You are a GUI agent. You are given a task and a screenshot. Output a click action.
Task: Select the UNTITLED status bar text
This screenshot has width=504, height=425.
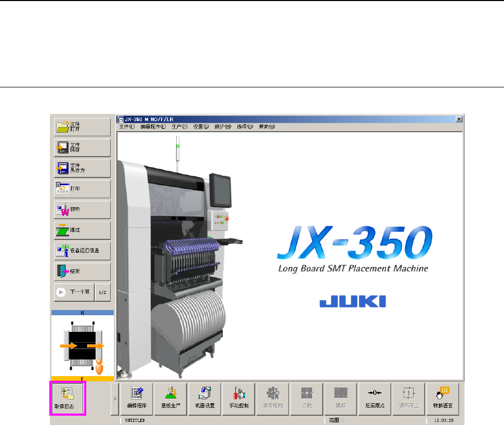click(135, 420)
